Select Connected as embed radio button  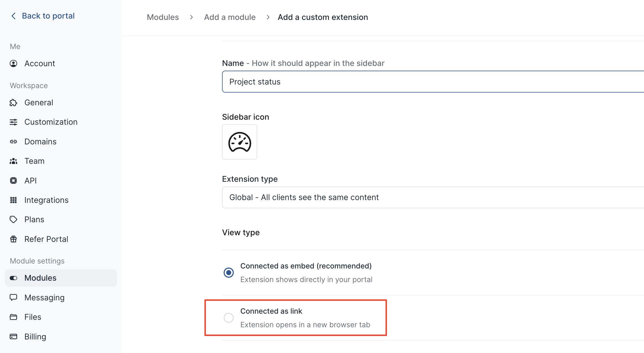pyautogui.click(x=229, y=273)
